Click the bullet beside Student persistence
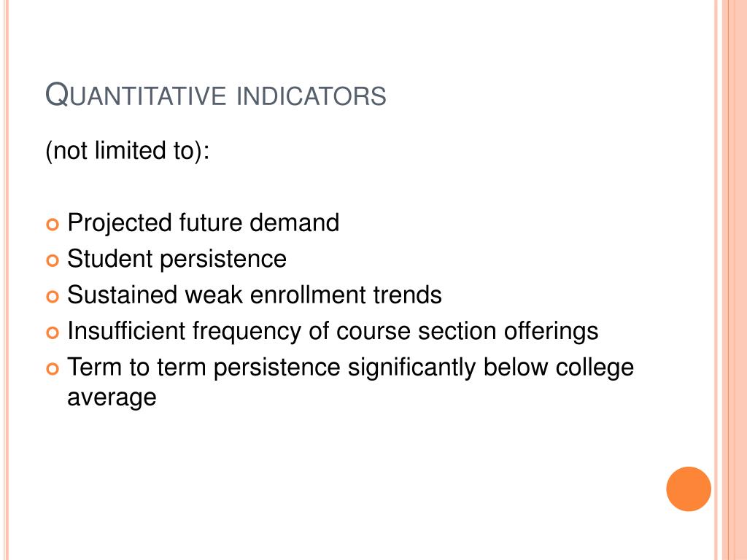The height and width of the screenshot is (560, 747). point(53,260)
